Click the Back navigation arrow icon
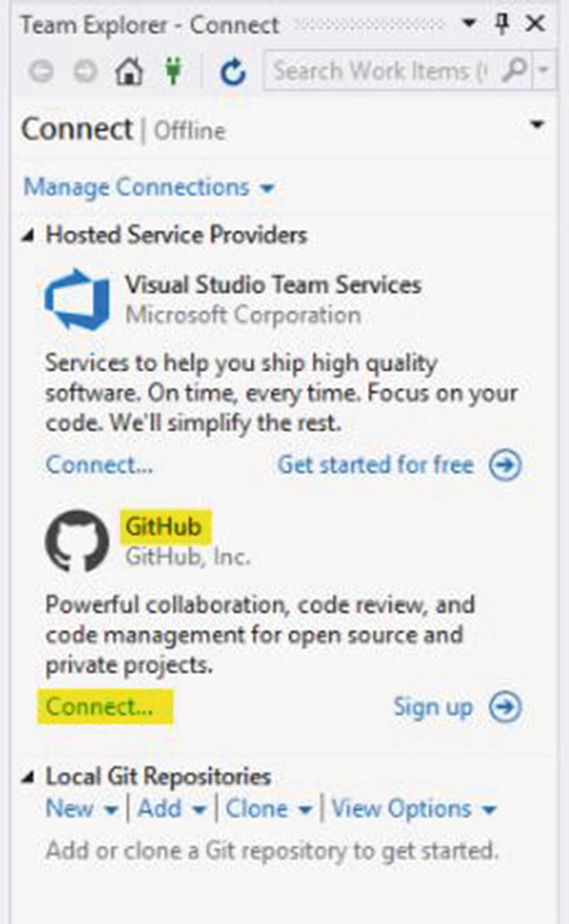Screen dimensions: 569x924 [41, 72]
